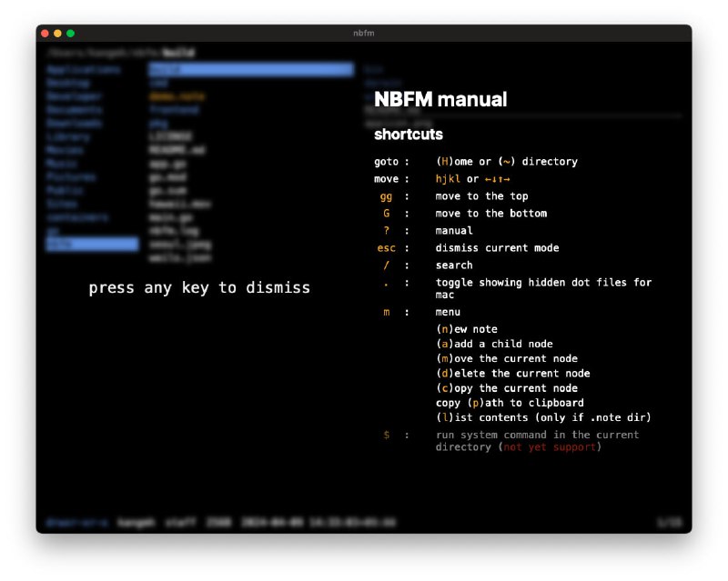Click the green maximize window button
This screenshot has height=581, width=728.
[71, 34]
